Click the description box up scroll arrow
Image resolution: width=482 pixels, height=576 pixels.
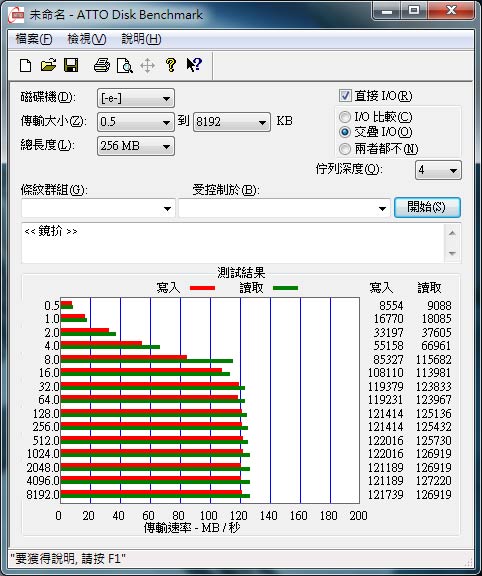pos(452,233)
